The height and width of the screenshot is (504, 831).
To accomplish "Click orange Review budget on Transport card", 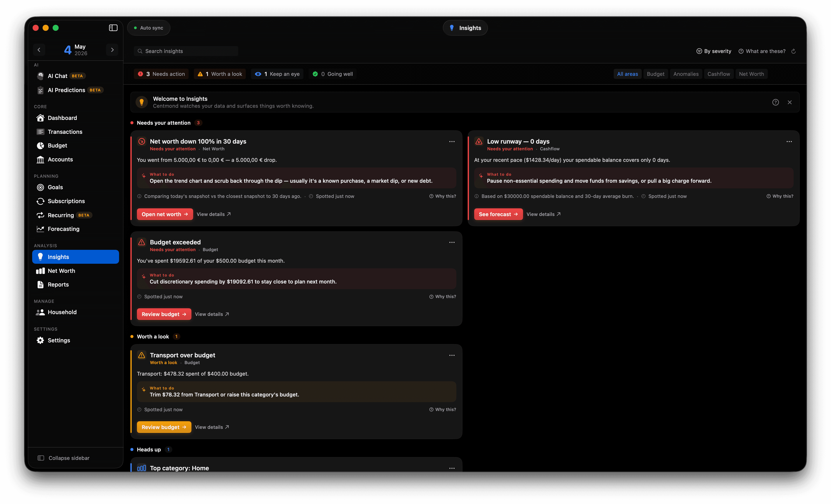I will [164, 427].
